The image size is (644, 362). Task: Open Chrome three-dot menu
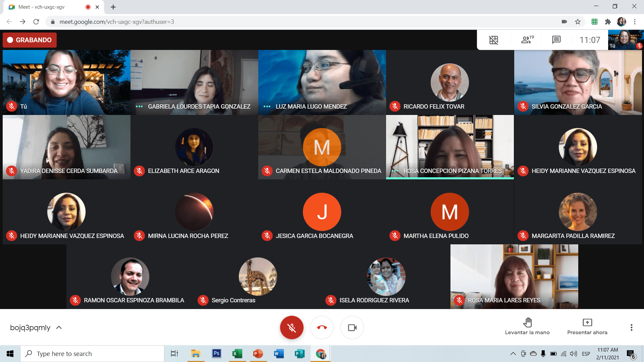coord(635,22)
